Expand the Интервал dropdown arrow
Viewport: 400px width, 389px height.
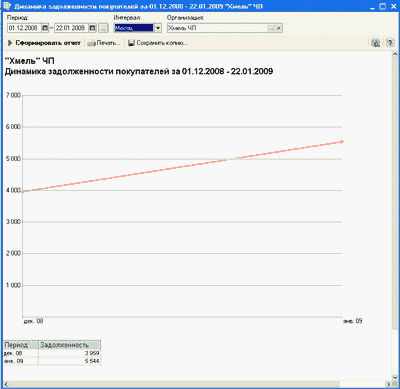tap(158, 28)
